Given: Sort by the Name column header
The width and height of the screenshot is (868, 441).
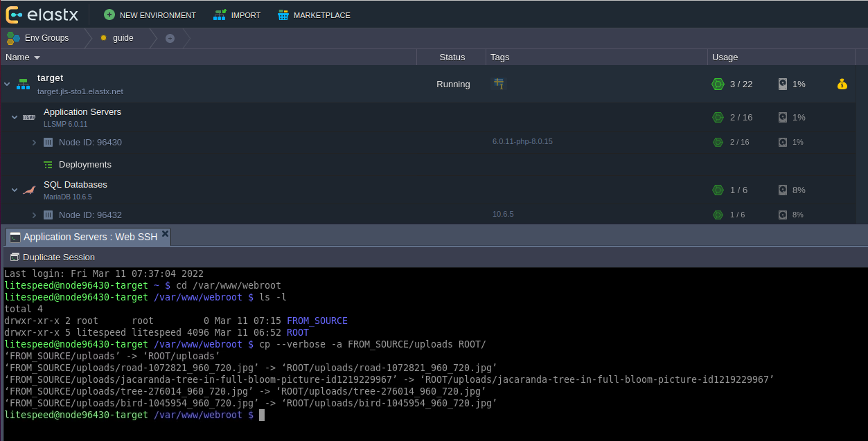Looking at the screenshot, I should click(18, 57).
